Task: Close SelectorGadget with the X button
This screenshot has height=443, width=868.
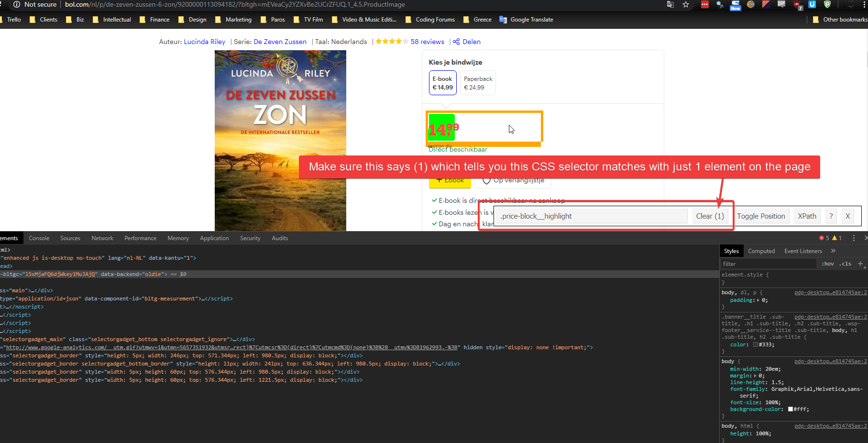Action: [848, 216]
